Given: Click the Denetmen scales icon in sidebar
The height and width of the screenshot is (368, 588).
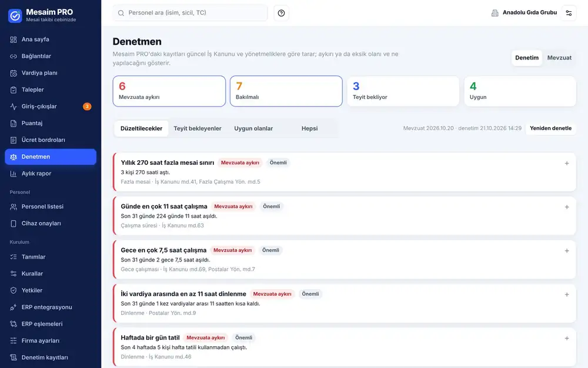Looking at the screenshot, I should click(14, 157).
